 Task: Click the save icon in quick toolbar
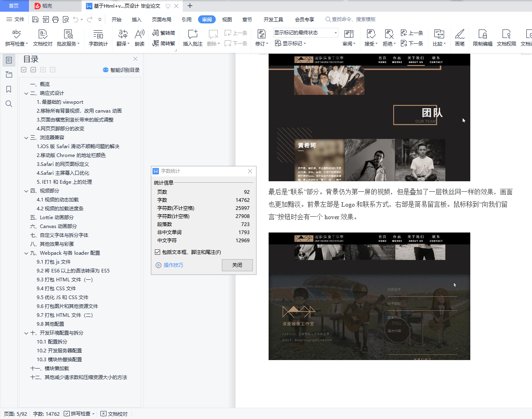tap(35, 19)
